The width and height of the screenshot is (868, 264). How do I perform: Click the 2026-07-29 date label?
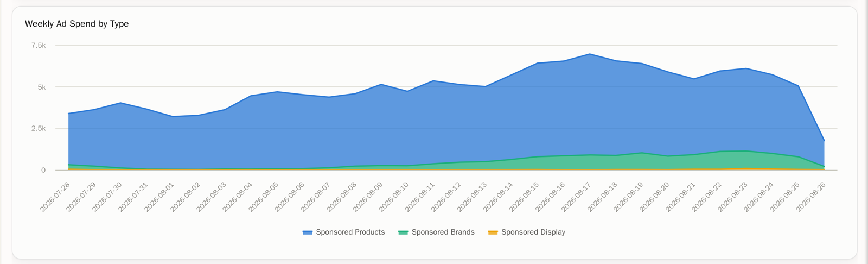tap(81, 197)
